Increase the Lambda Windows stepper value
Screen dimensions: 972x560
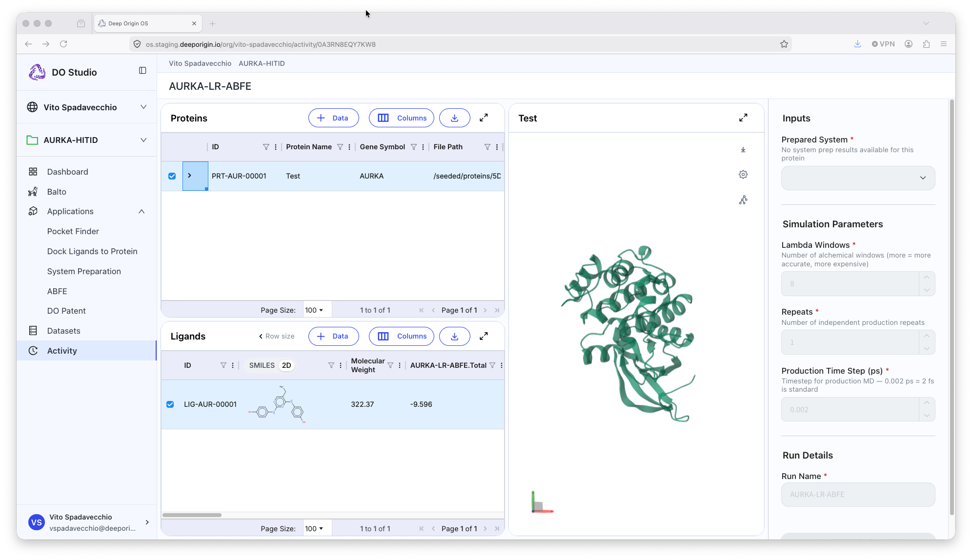[x=927, y=278]
